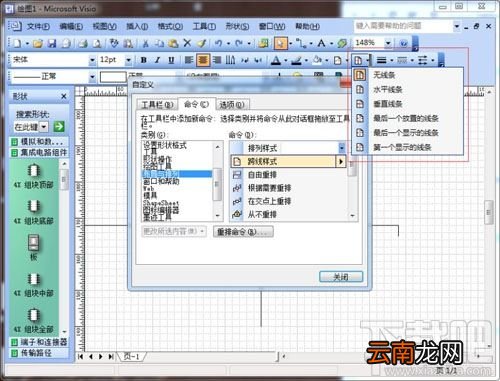Click the Delete X icon
The width and height of the screenshot is (500, 381).
[x=187, y=43]
